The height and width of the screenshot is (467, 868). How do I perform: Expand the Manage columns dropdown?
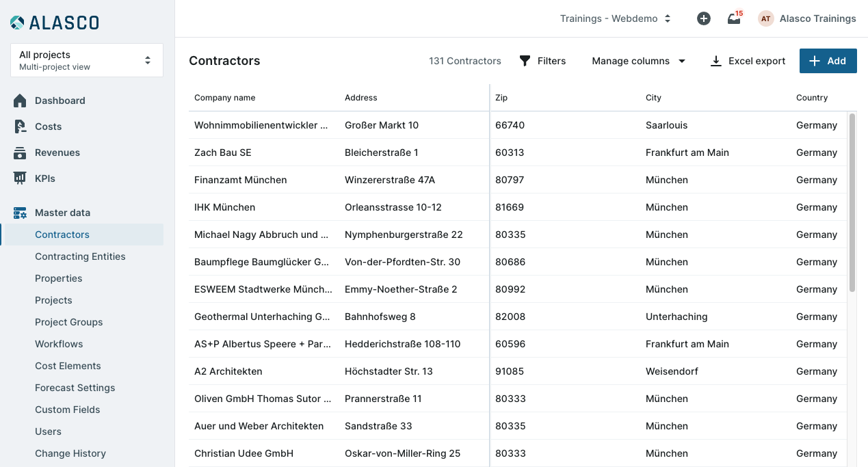(639, 61)
